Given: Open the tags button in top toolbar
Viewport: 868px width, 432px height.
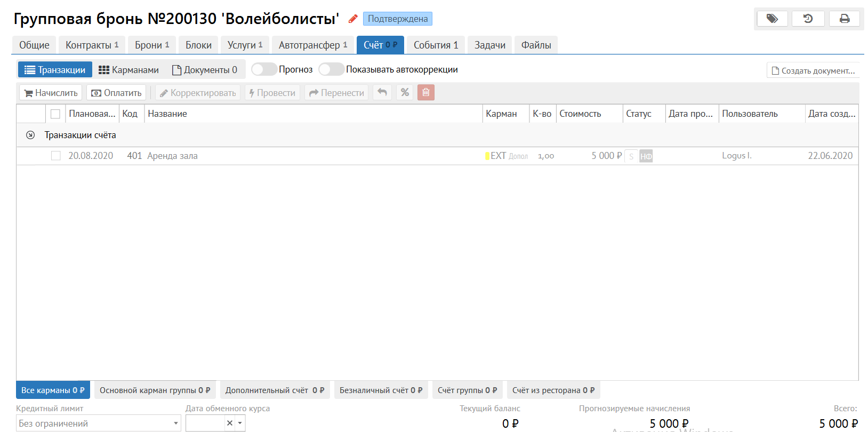Looking at the screenshot, I should (772, 19).
